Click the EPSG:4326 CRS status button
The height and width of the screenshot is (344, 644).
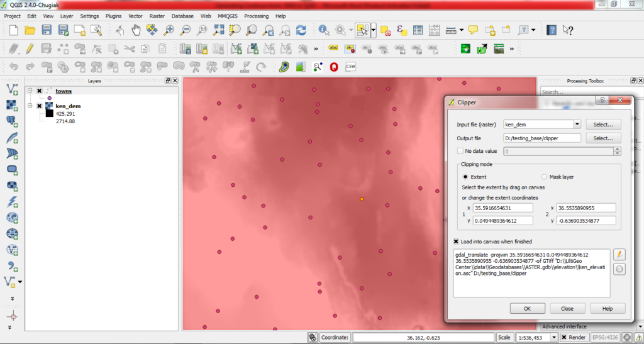[x=606, y=338]
